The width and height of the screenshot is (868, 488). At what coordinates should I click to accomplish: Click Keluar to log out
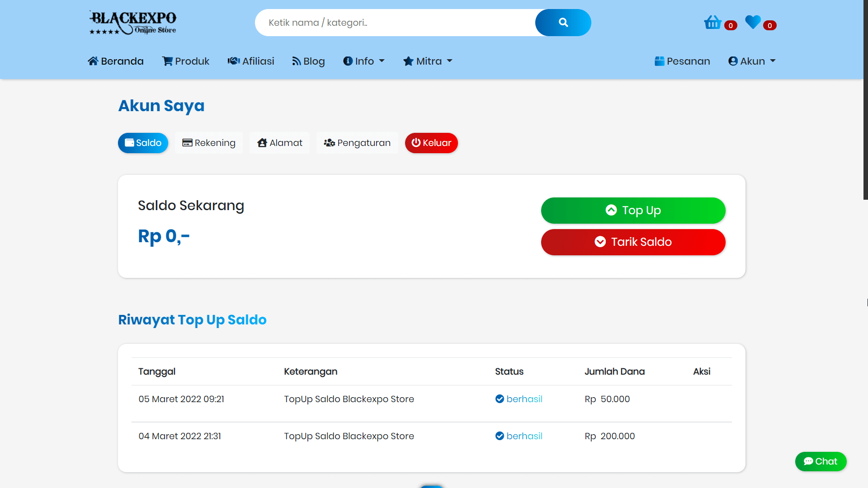click(x=431, y=143)
